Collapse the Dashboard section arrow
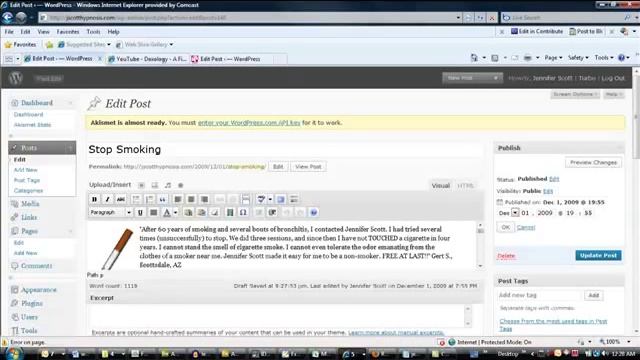The width and height of the screenshot is (640, 360). (x=71, y=103)
